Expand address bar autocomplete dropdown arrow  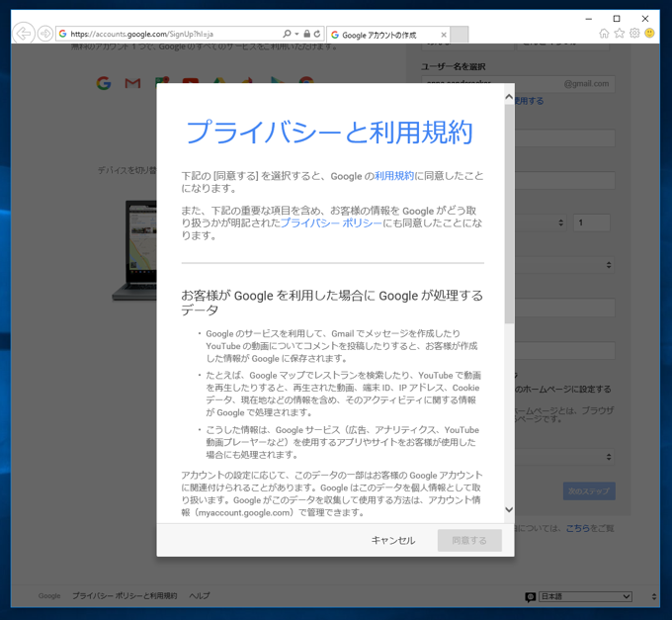[296, 34]
